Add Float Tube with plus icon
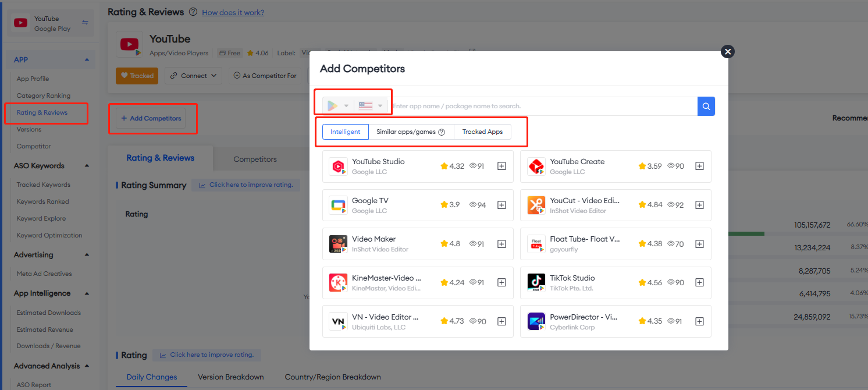 click(700, 244)
